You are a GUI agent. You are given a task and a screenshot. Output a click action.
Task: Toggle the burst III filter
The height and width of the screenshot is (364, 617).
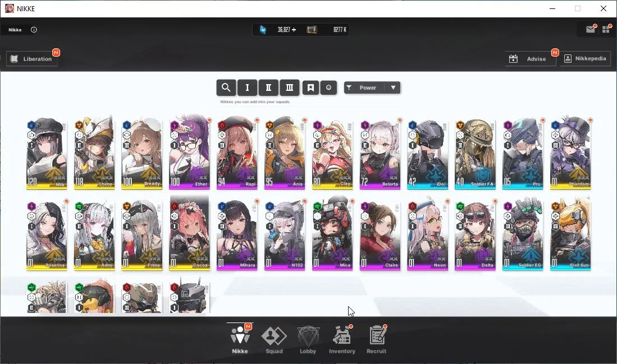click(290, 87)
